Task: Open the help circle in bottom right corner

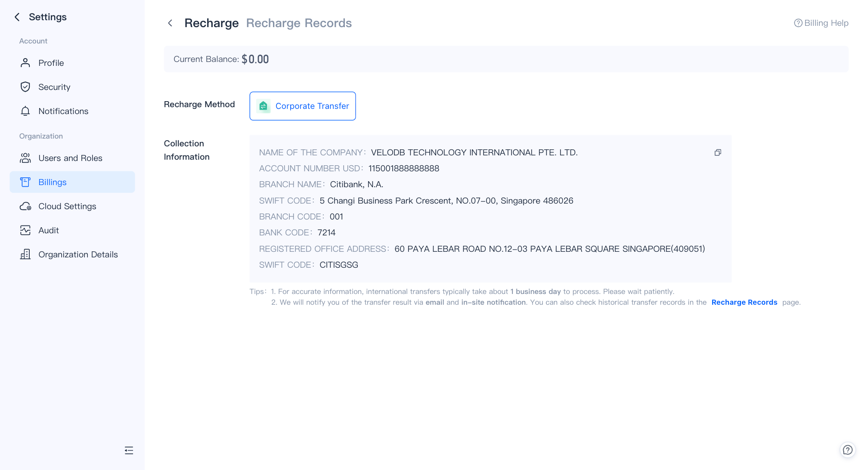Action: (x=847, y=450)
